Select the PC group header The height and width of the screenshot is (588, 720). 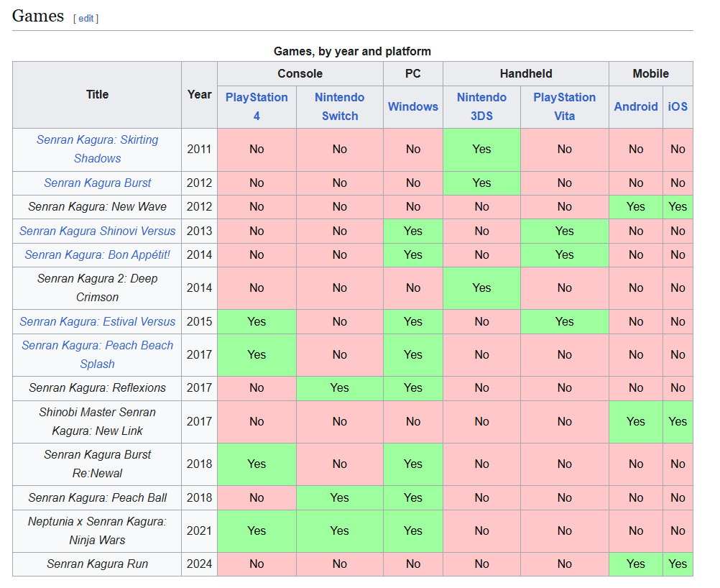click(x=412, y=73)
